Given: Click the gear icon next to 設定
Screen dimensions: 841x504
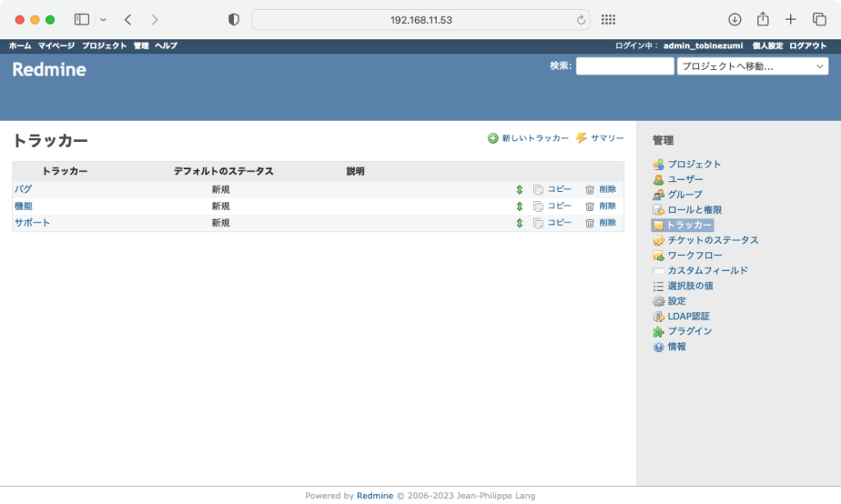Looking at the screenshot, I should [x=658, y=301].
